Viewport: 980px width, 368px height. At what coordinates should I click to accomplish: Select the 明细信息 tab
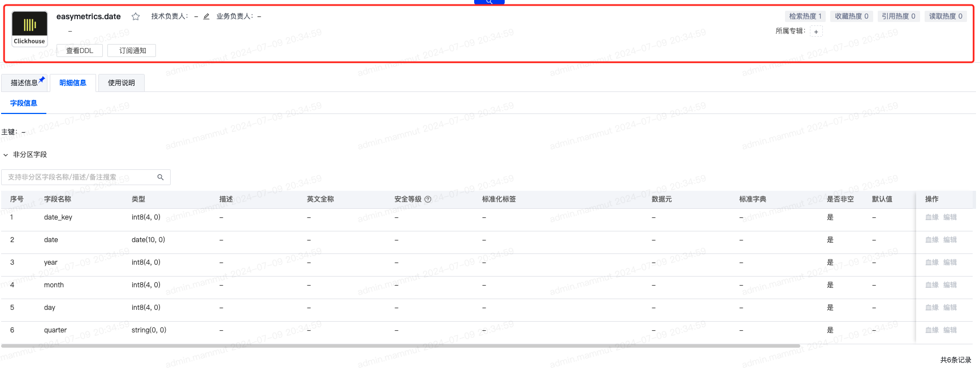(x=73, y=83)
